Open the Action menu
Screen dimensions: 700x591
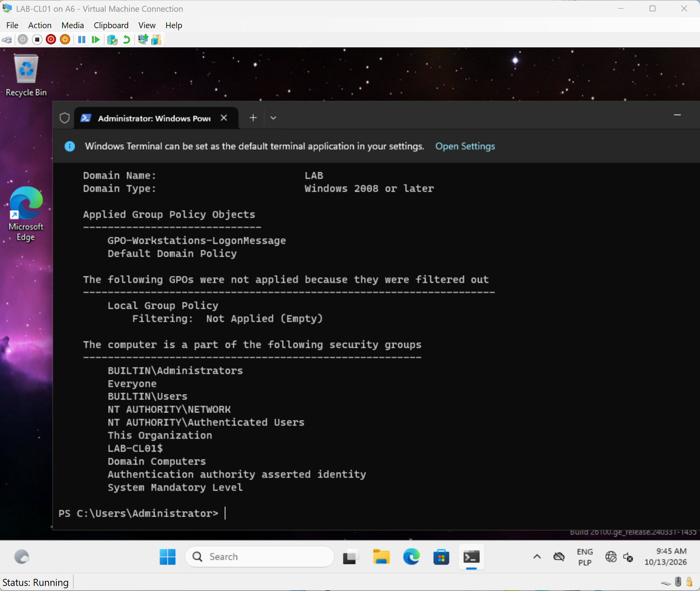pos(39,25)
